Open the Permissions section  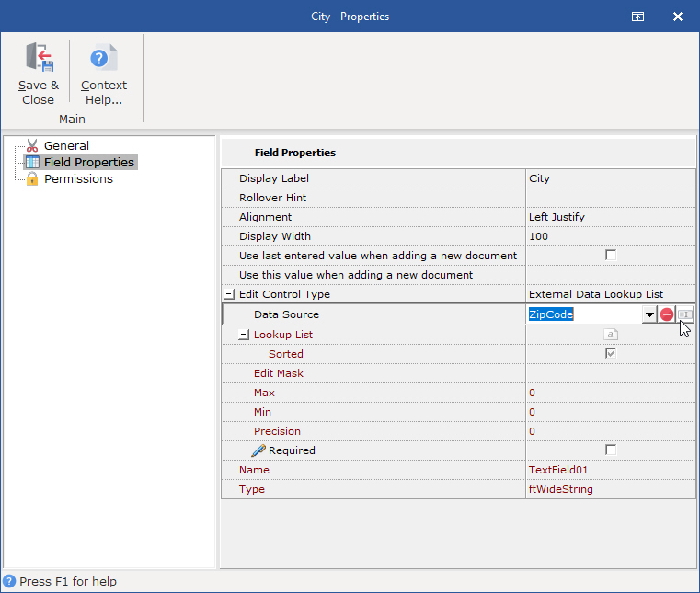78,178
